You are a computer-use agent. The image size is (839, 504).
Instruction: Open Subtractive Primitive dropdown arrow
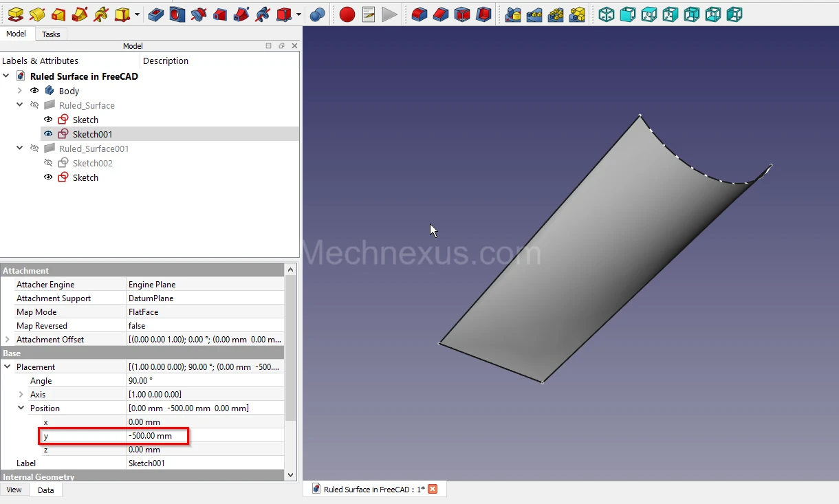[x=298, y=14]
